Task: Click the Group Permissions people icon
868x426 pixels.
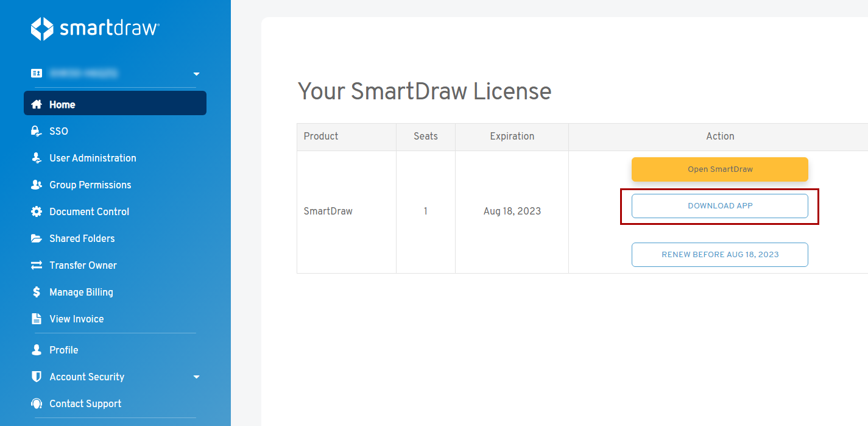Action: (x=37, y=185)
